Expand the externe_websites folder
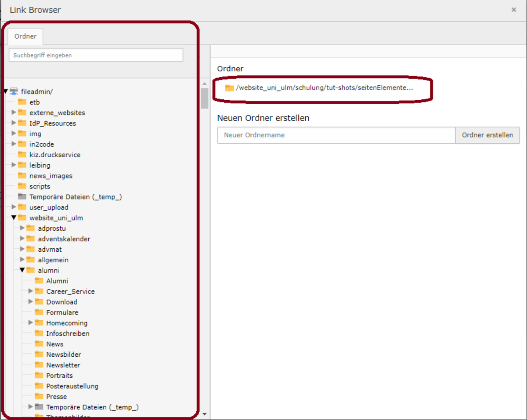The width and height of the screenshot is (527, 420). pyautogui.click(x=14, y=112)
